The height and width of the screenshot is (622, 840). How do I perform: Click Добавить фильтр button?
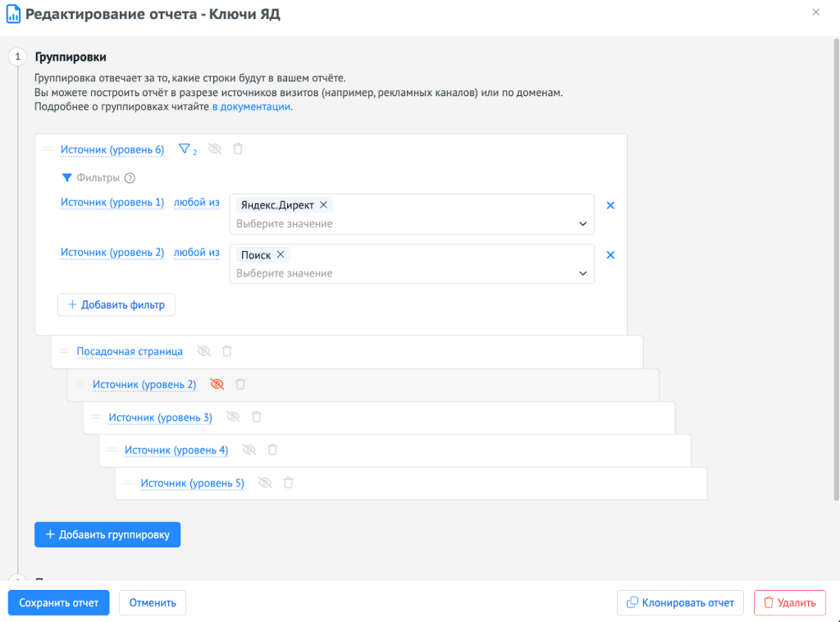click(116, 304)
